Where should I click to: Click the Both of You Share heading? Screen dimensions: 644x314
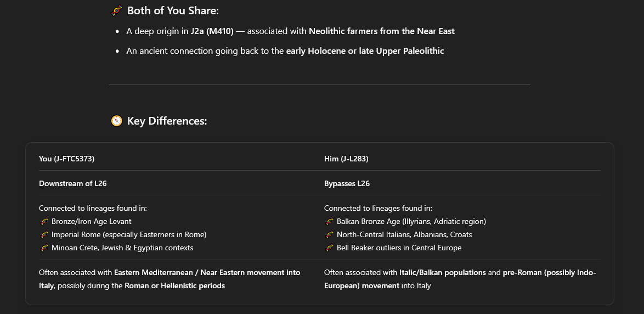click(173, 10)
